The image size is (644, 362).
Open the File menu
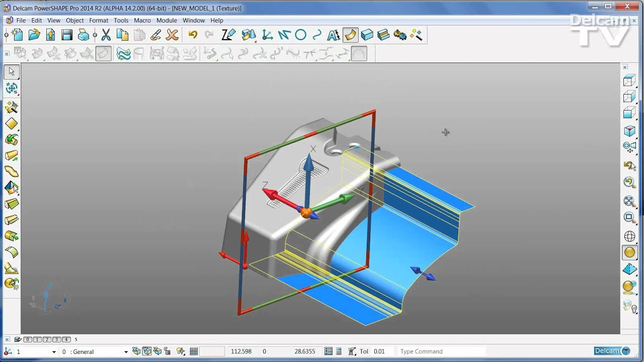pyautogui.click(x=21, y=21)
